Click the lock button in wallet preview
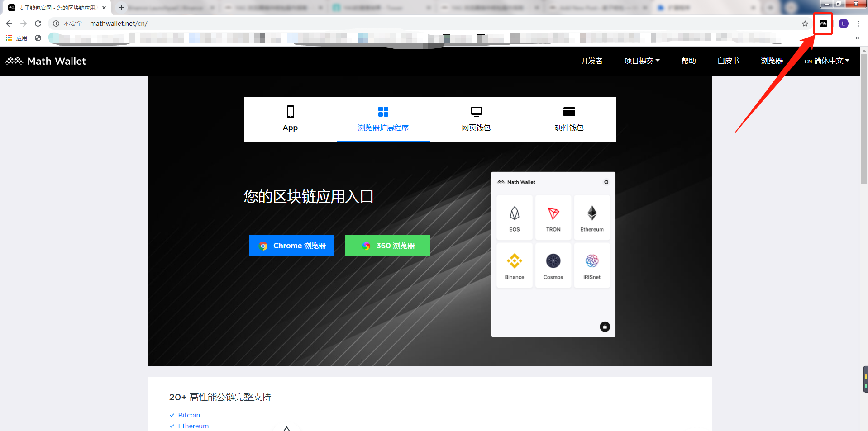This screenshot has height=431, width=868. (x=605, y=327)
